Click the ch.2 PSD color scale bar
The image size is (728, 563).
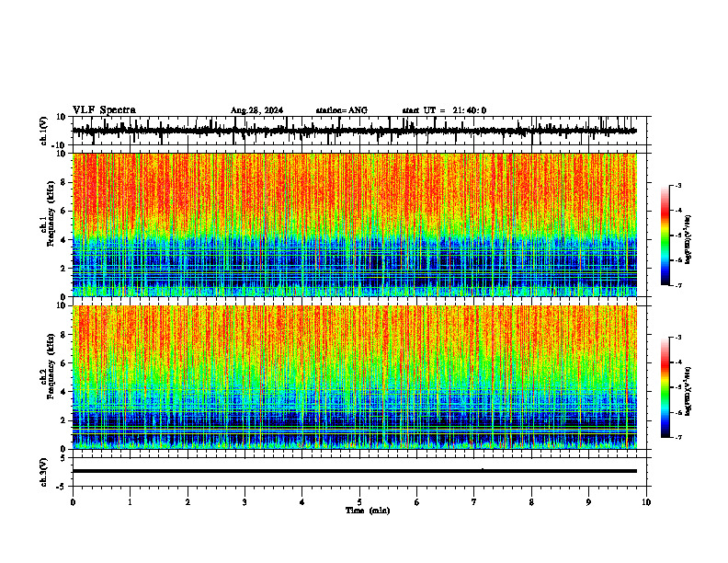pyautogui.click(x=665, y=387)
